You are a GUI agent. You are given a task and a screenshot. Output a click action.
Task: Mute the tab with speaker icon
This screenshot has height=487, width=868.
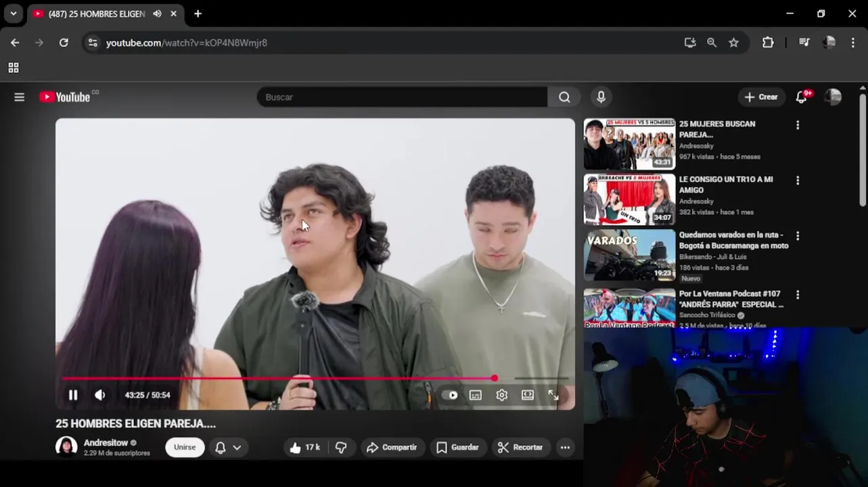tap(157, 14)
